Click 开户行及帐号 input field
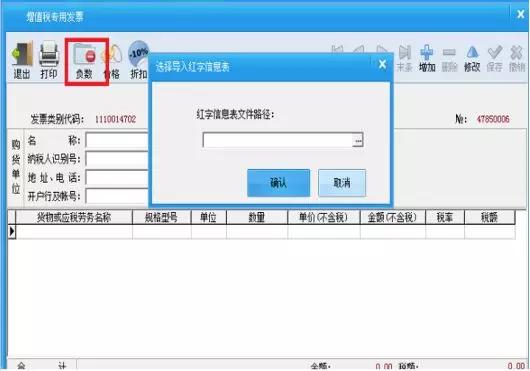Image resolution: width=530 pixels, height=371 pixels. 117,196
